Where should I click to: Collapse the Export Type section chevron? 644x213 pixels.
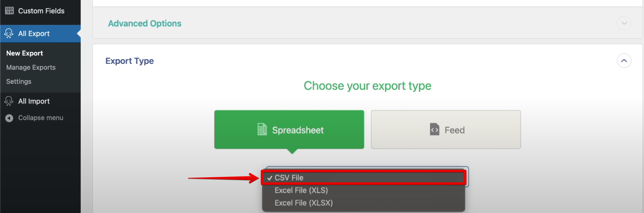624,61
